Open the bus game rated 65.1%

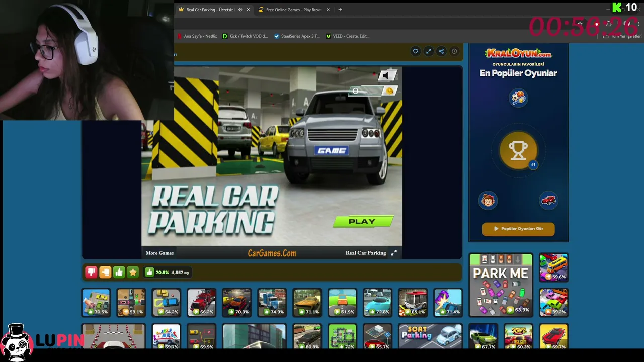pyautogui.click(x=413, y=302)
